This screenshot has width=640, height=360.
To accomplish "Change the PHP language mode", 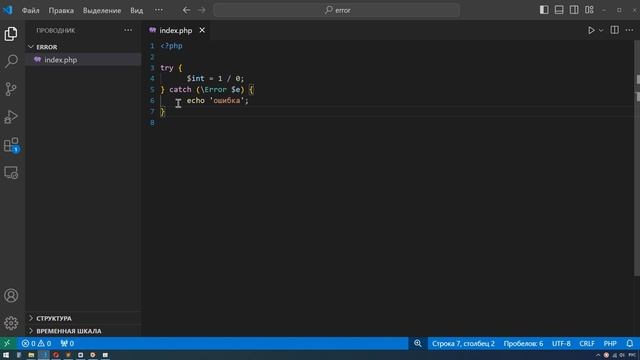I will (610, 344).
